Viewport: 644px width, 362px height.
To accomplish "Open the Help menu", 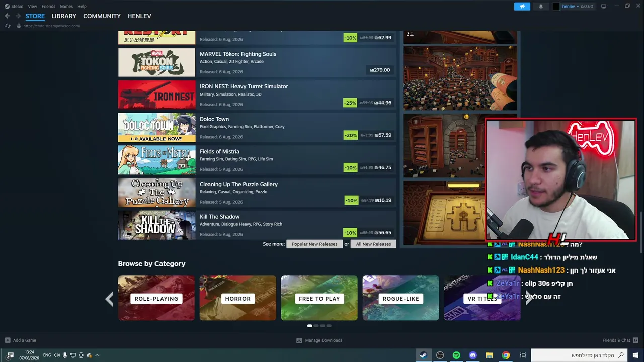I will (x=82, y=6).
